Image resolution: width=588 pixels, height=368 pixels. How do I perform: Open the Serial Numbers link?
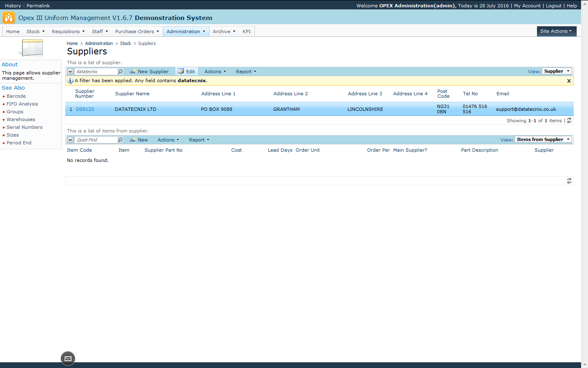pos(24,127)
